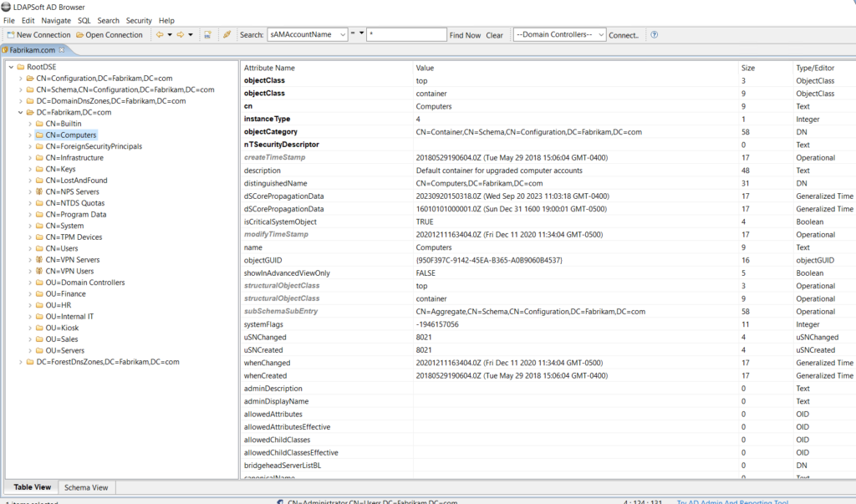Click the back navigation arrow icon
Image resolution: width=856 pixels, height=504 pixels.
(x=160, y=34)
